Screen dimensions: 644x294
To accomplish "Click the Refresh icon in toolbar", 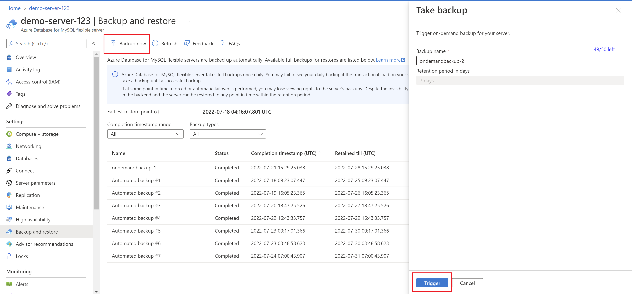I will (x=155, y=44).
